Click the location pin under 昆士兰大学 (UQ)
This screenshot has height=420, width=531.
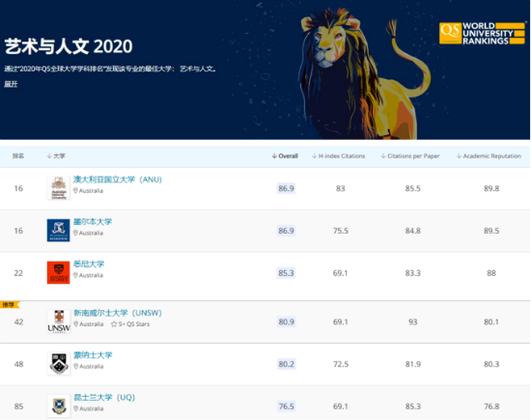click(x=76, y=408)
